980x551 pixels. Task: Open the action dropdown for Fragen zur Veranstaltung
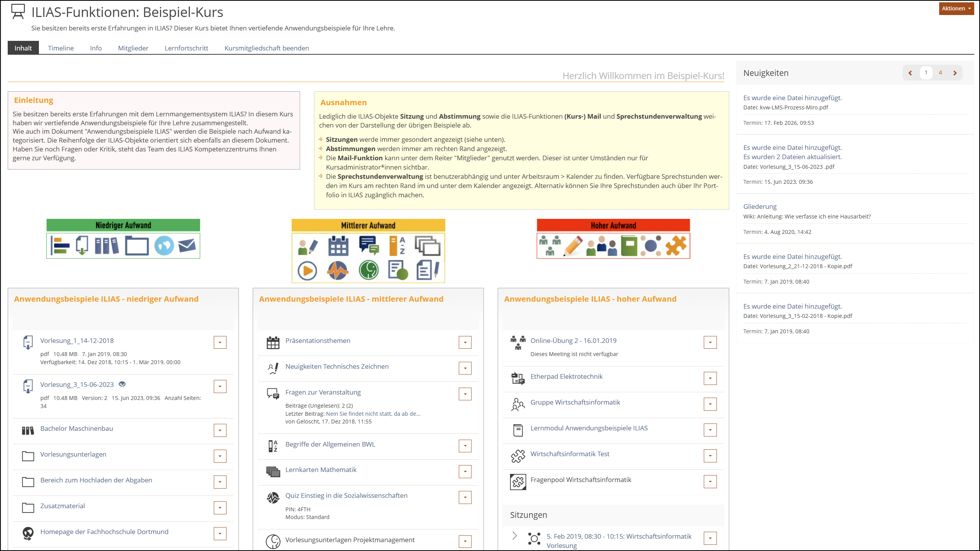465,394
